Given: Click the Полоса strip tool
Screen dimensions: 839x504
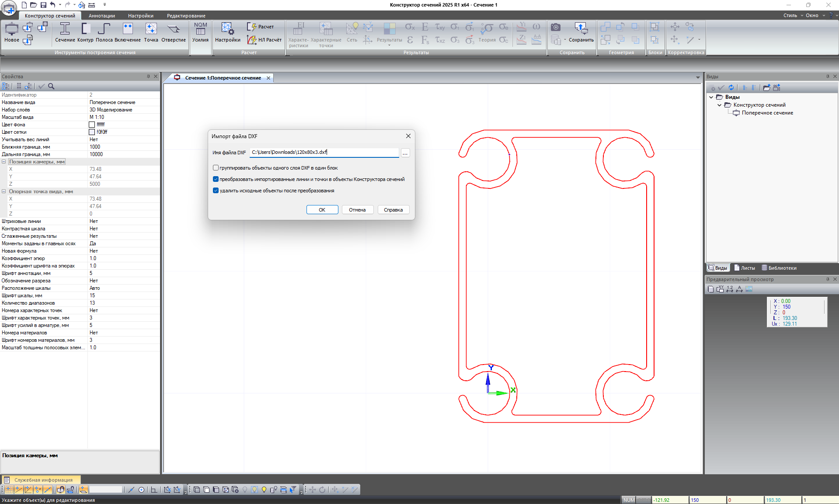Looking at the screenshot, I should coord(104,33).
